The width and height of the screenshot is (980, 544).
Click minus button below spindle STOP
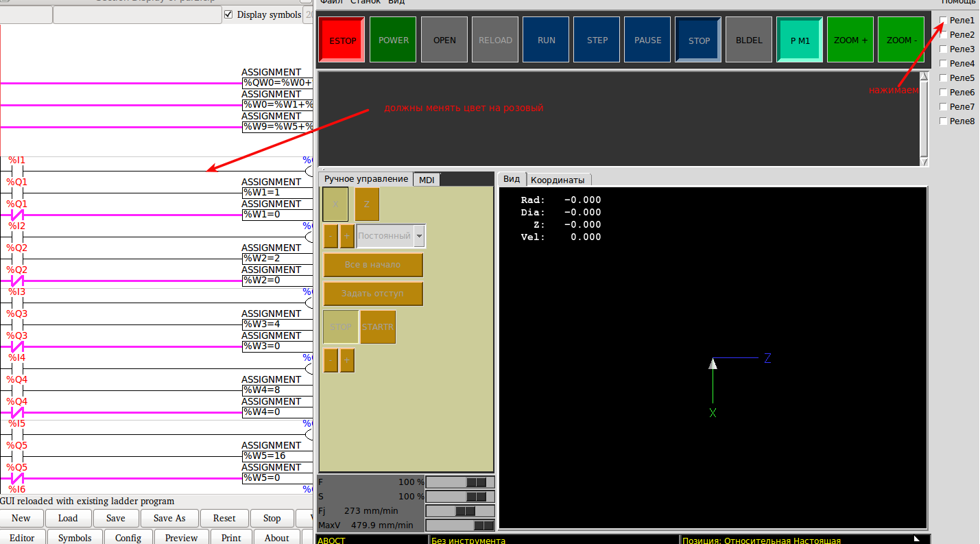click(x=331, y=360)
